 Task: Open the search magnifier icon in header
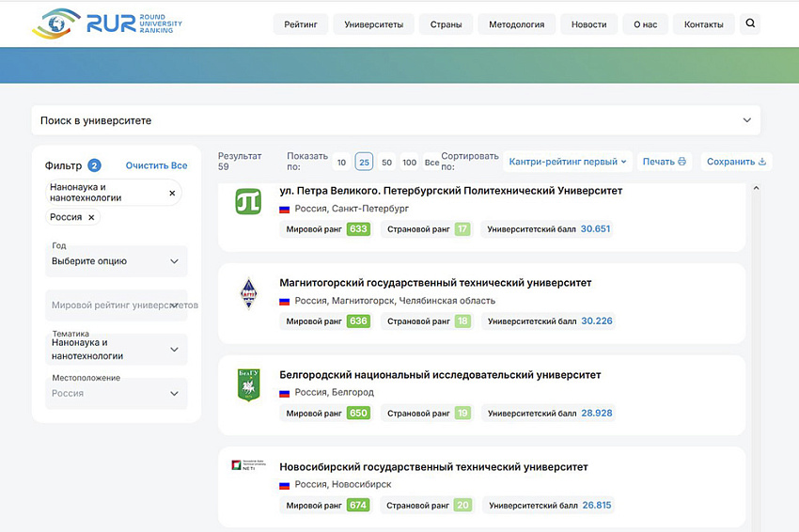pos(749,24)
